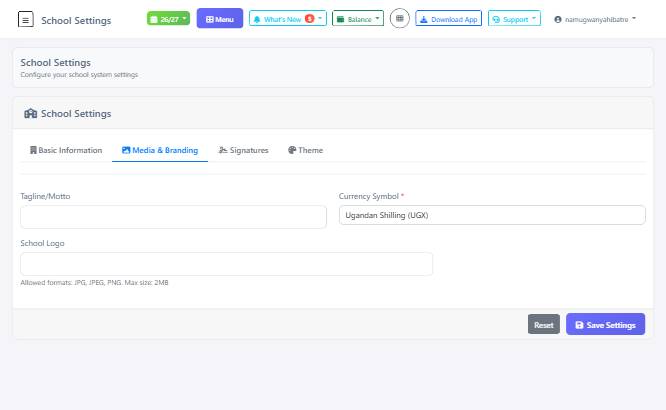The image size is (666, 410).
Task: Click the wallet icon beside Balance
Action: pos(340,19)
